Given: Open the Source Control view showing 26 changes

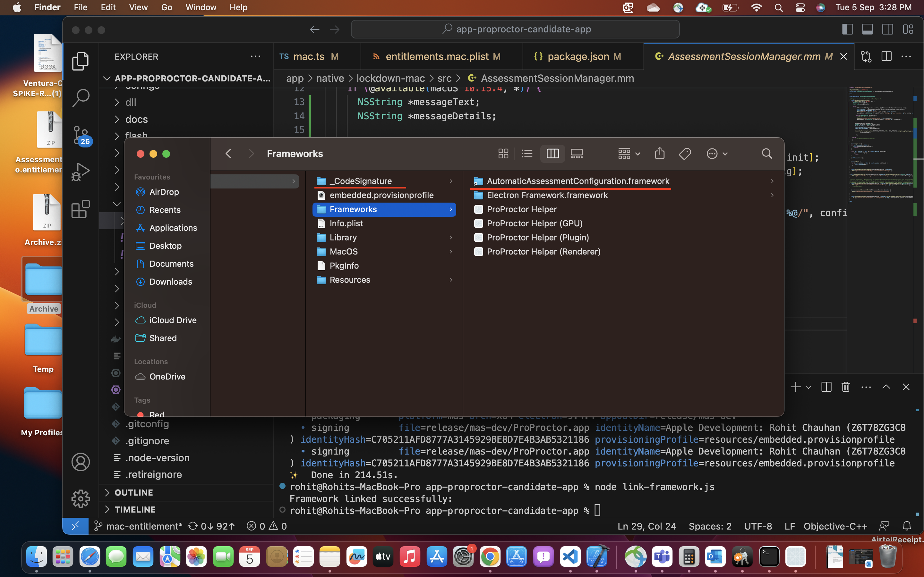Looking at the screenshot, I should (81, 136).
